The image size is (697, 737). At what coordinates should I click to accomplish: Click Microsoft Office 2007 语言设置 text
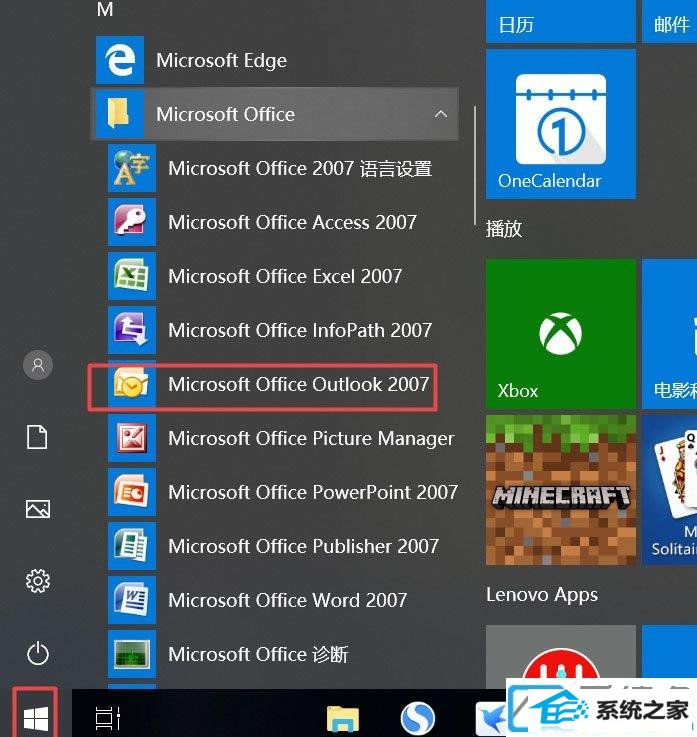pos(300,168)
